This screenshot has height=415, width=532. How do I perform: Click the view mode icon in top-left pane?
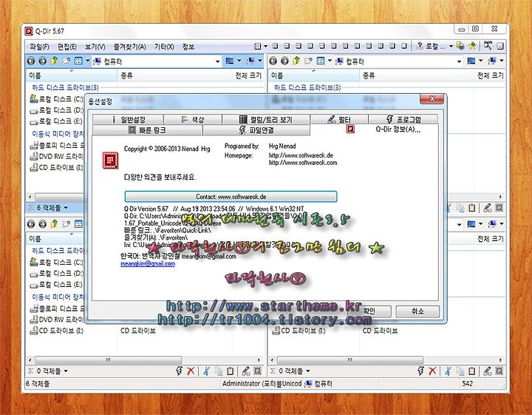pyautogui.click(x=78, y=61)
